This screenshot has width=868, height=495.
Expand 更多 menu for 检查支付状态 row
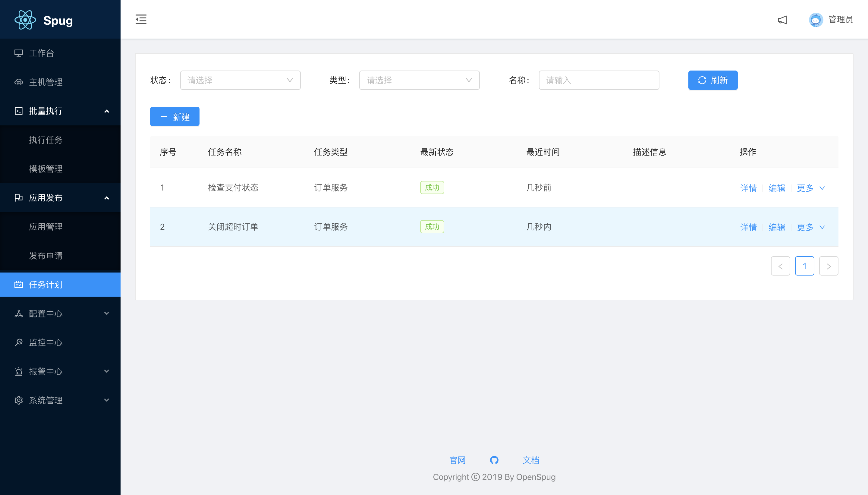pyautogui.click(x=810, y=188)
